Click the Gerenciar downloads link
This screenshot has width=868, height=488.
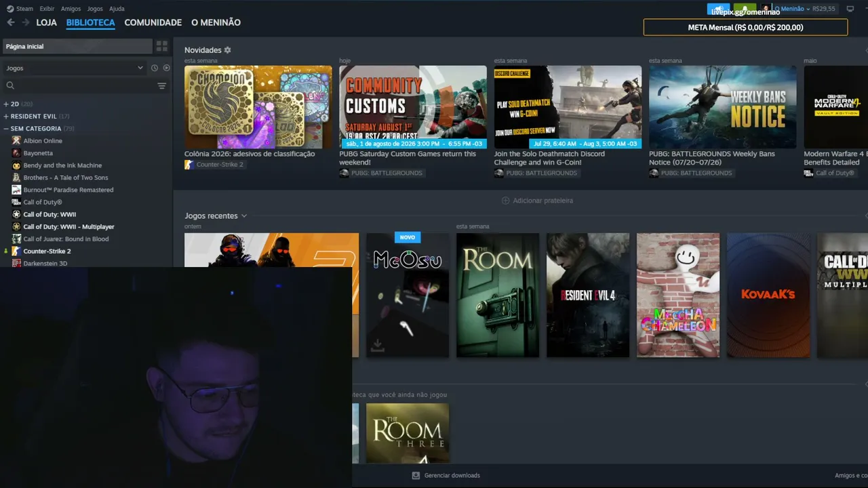coord(452,476)
